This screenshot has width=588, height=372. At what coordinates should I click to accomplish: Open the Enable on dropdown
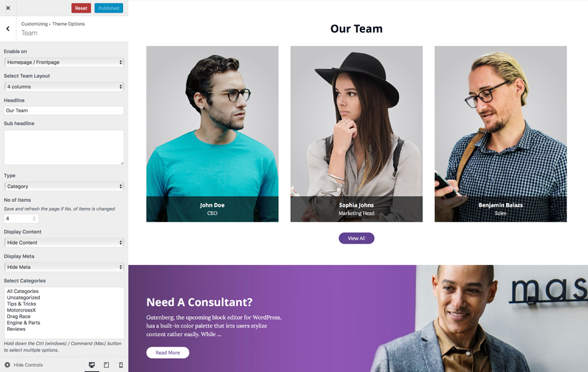click(x=64, y=62)
